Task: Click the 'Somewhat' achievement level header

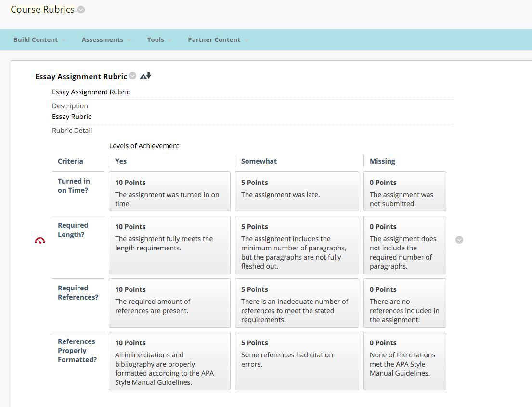Action: pyautogui.click(x=259, y=161)
